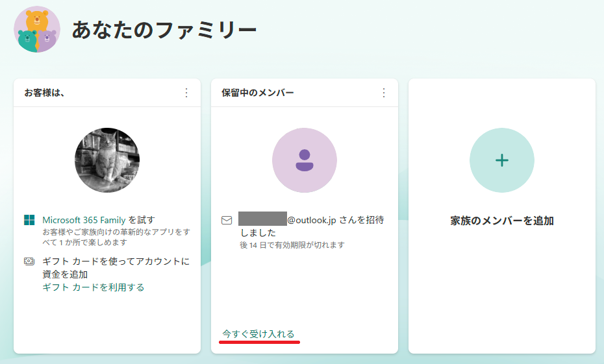604x364 pixels.
Task: Click 後 14 日で有効期限が切れます text
Action: pos(292,245)
